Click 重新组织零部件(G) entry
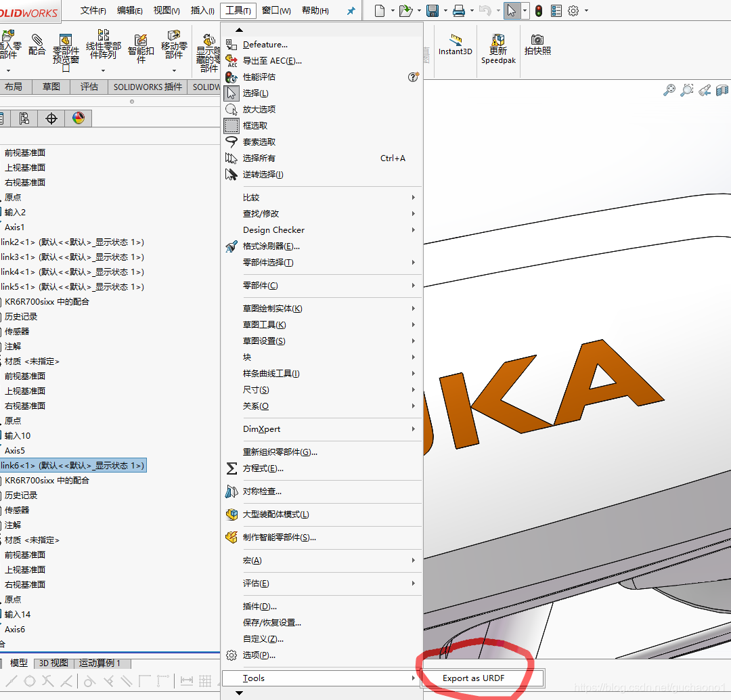Screen dimensions: 731x700 click(280, 452)
